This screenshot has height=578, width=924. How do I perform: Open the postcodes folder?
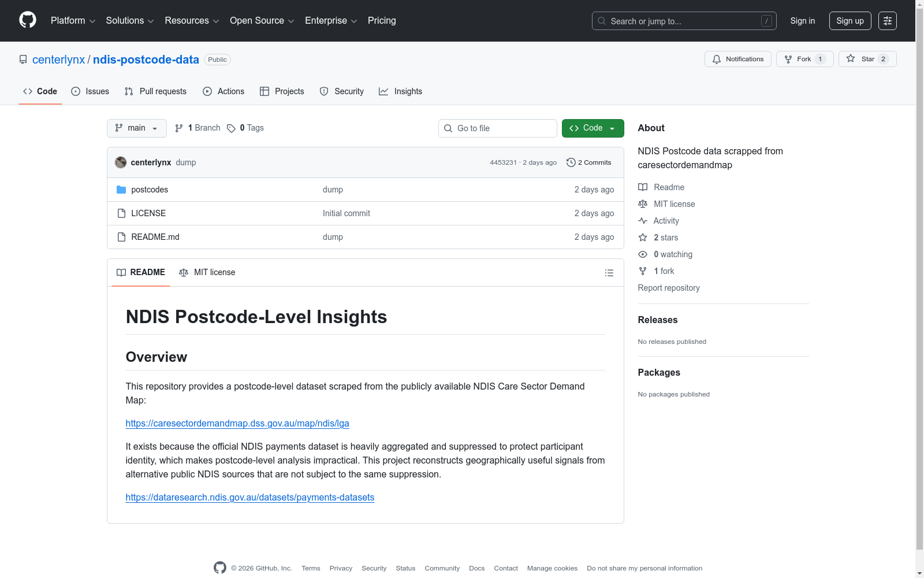pos(150,190)
